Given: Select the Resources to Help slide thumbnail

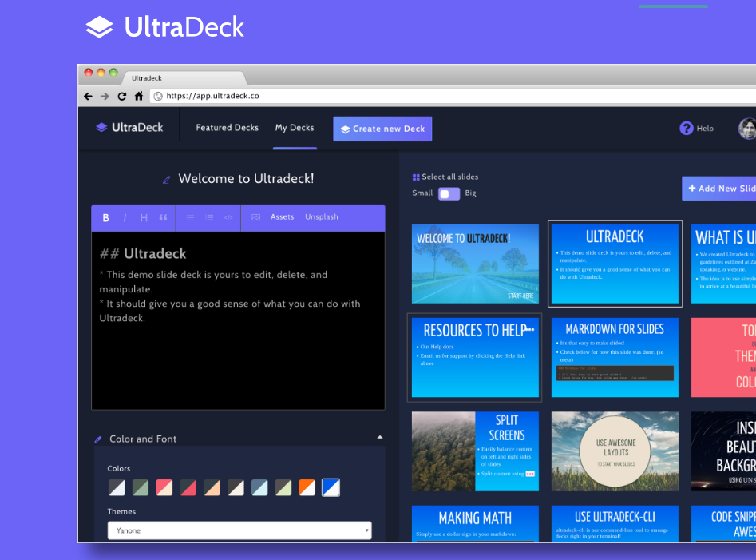Looking at the screenshot, I should click(x=475, y=357).
